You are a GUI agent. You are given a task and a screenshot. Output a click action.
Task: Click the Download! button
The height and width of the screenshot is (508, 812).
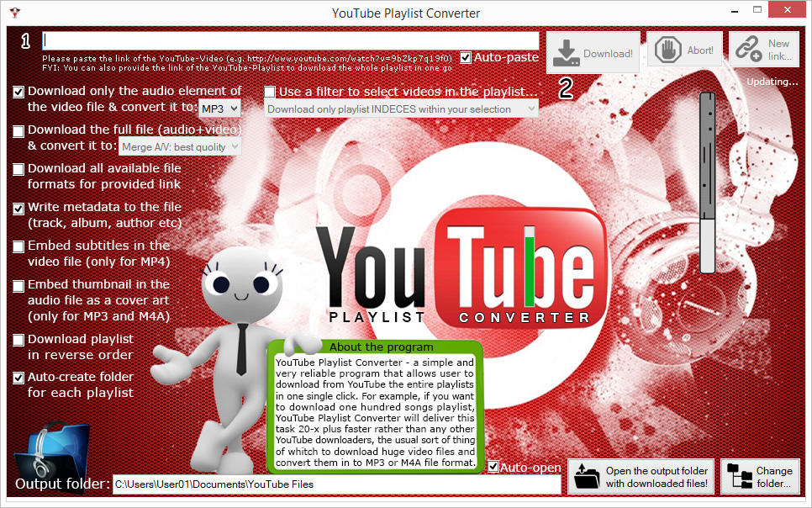pos(593,52)
